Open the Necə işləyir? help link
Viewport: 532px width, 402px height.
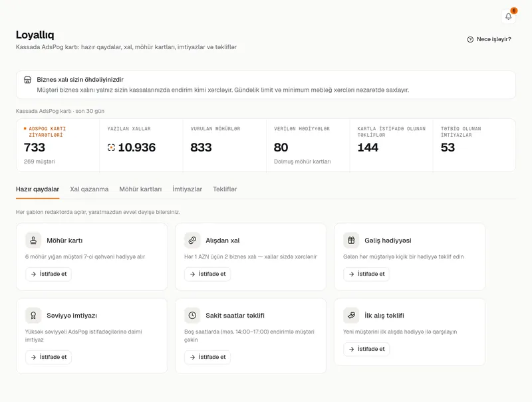(x=489, y=39)
